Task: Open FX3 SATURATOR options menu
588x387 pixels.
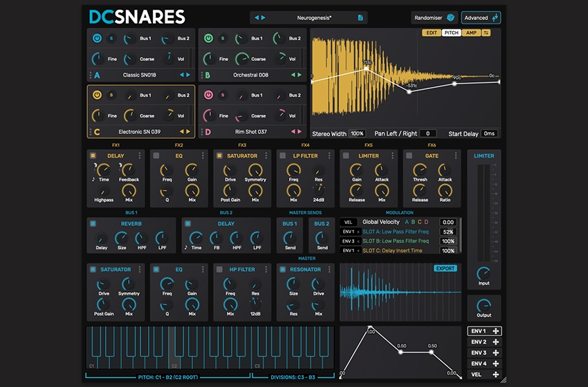Action: point(266,155)
